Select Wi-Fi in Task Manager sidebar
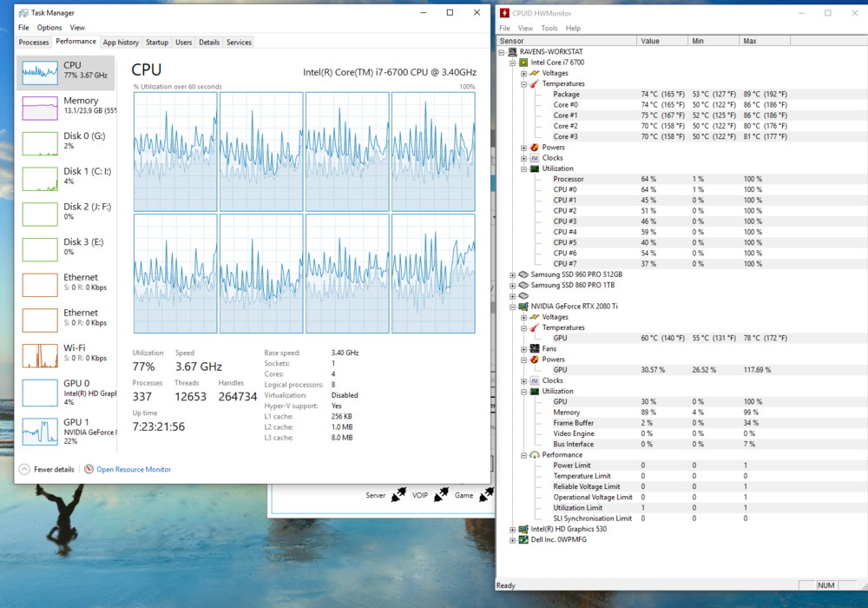Viewport: 868px width, 608px height. point(67,355)
